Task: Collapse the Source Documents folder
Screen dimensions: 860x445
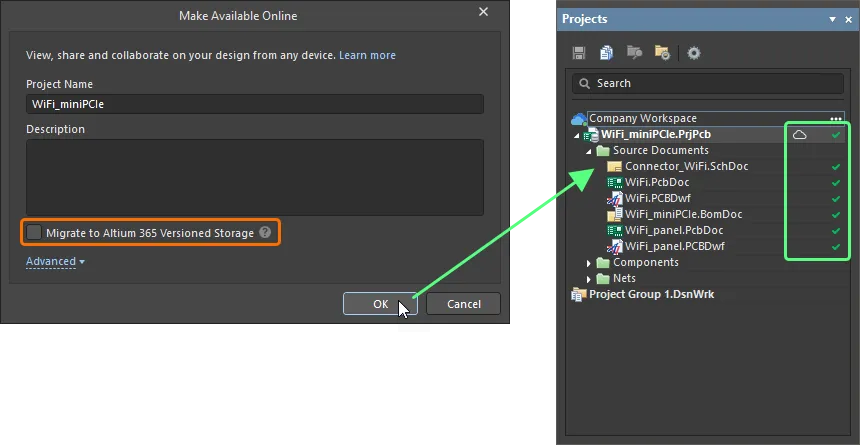Action: point(589,151)
